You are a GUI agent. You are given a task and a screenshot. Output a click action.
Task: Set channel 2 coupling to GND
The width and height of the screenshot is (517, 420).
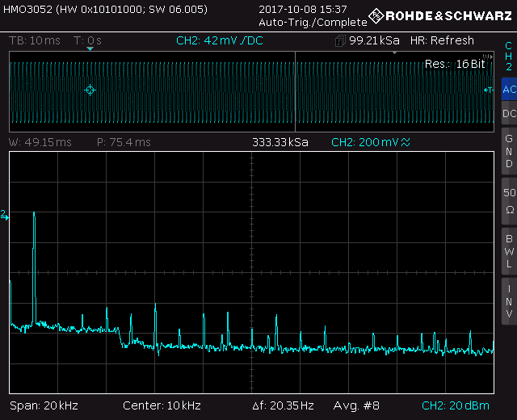tap(509, 151)
